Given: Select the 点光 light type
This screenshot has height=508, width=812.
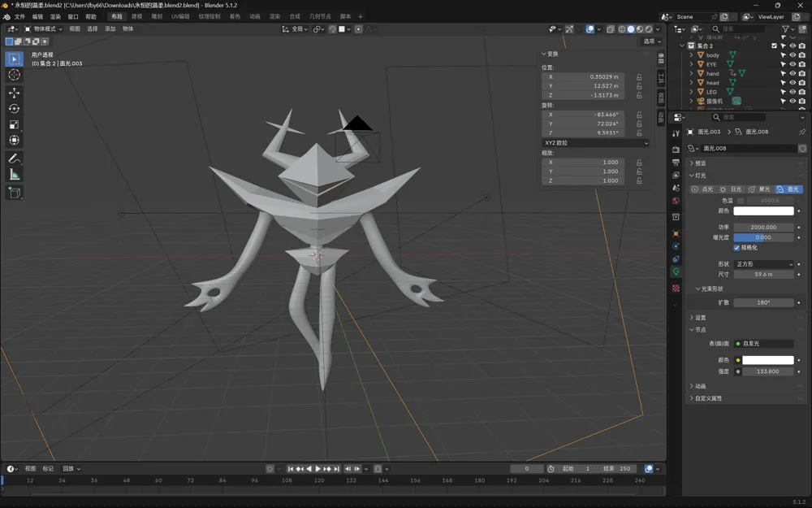Looking at the screenshot, I should pyautogui.click(x=703, y=189).
